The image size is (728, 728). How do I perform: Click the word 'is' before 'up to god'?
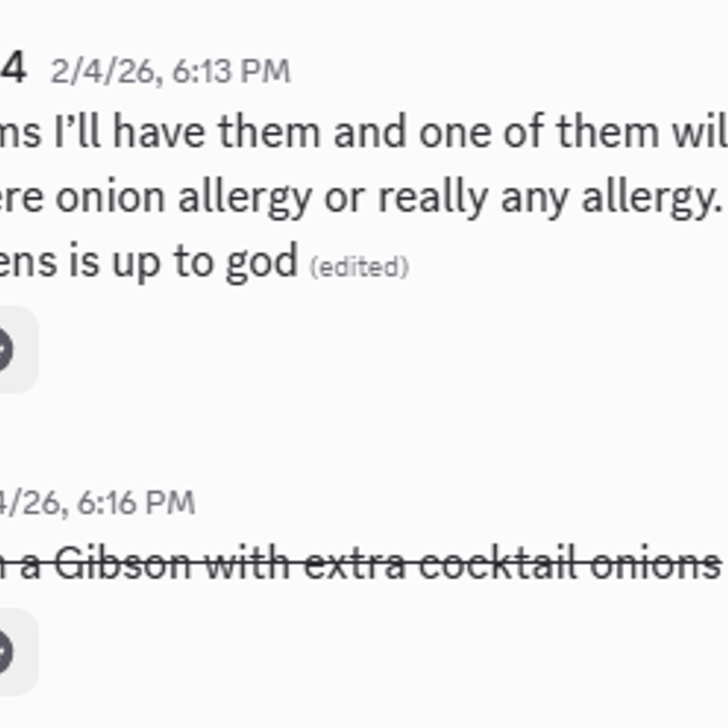(84, 261)
